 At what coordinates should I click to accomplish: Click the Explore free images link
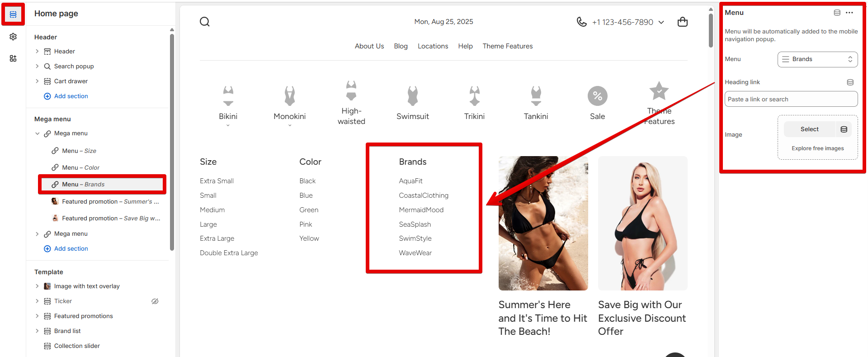(x=817, y=148)
